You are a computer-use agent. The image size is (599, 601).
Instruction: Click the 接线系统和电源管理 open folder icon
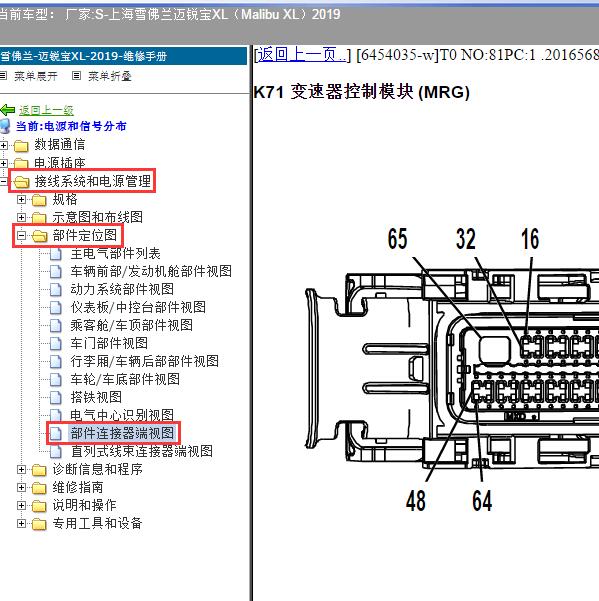coord(21,181)
